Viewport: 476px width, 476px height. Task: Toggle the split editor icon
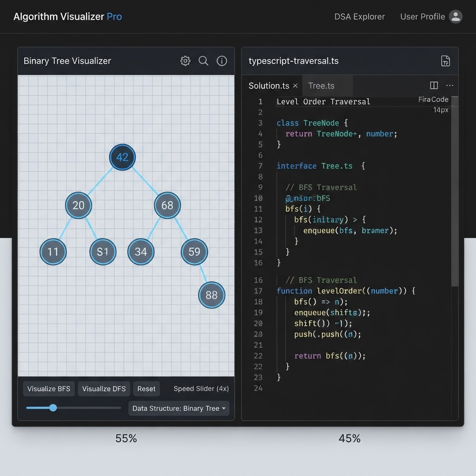[434, 86]
